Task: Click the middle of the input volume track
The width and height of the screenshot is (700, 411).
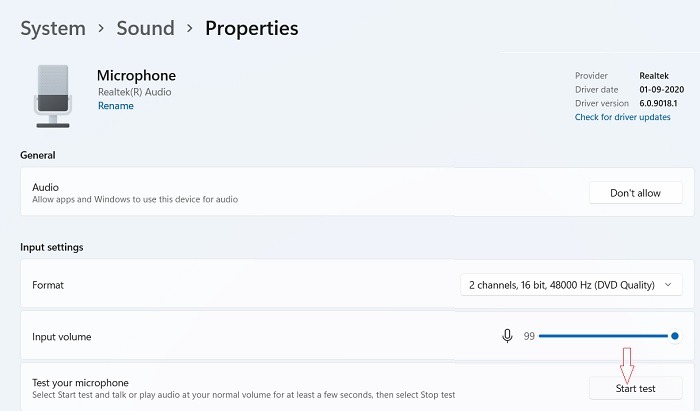Action: click(606, 336)
